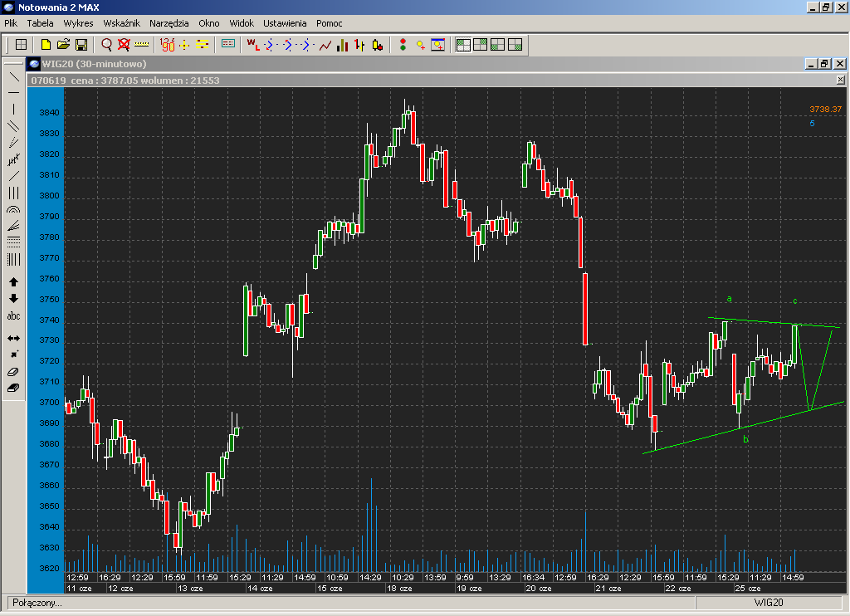Select the white eraser tool
Viewport: 850px width, 616px height.
[13, 371]
